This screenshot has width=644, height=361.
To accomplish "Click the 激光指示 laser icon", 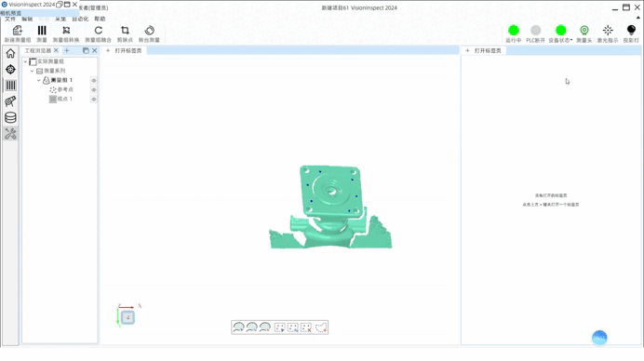I will pyautogui.click(x=608, y=33).
